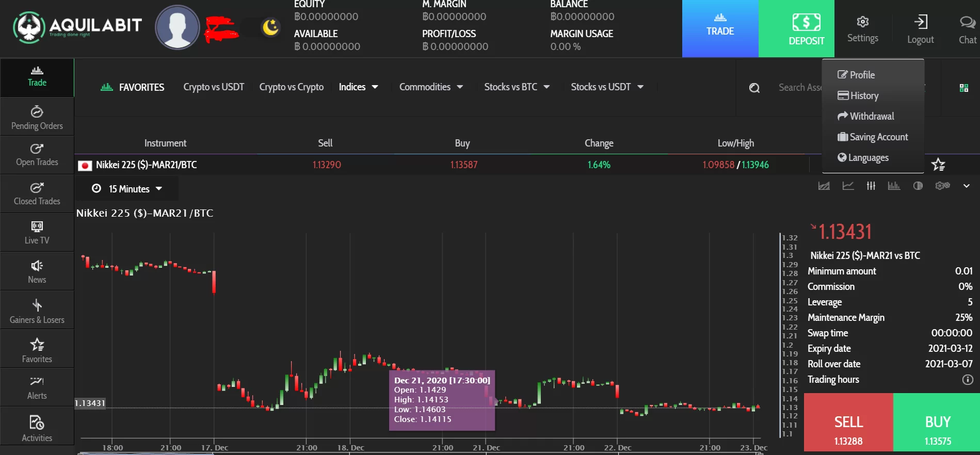The width and height of the screenshot is (980, 455).
Task: Open Settings gear in header
Action: [x=862, y=29]
